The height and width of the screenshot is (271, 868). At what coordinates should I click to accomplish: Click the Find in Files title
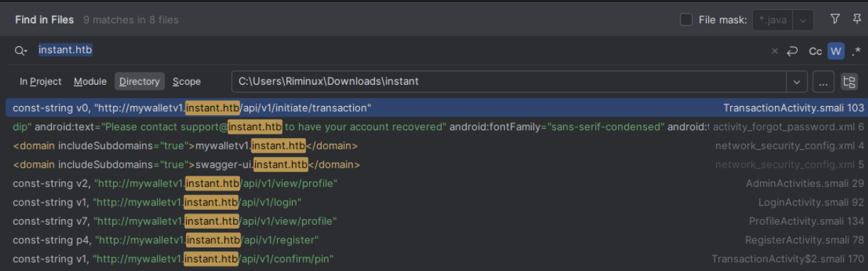click(45, 20)
